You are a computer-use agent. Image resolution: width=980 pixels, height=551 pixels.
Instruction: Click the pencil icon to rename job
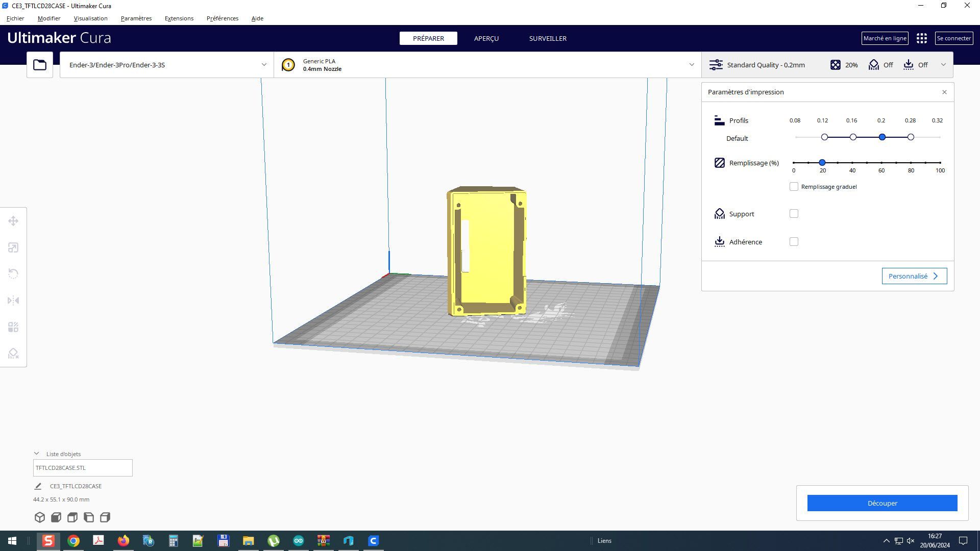click(38, 486)
